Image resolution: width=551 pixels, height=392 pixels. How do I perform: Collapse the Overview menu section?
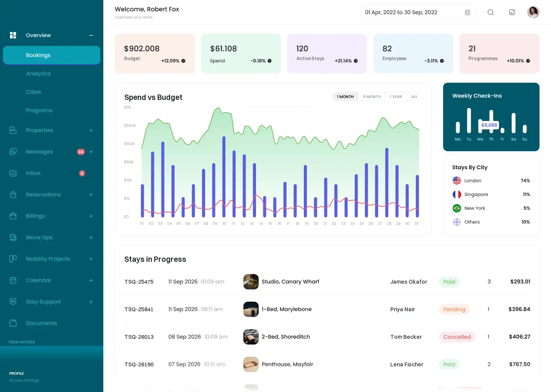click(91, 35)
